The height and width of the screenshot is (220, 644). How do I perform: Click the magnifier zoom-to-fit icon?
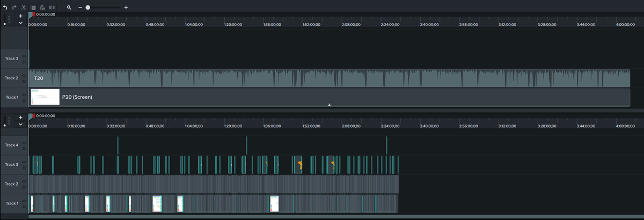[69, 8]
